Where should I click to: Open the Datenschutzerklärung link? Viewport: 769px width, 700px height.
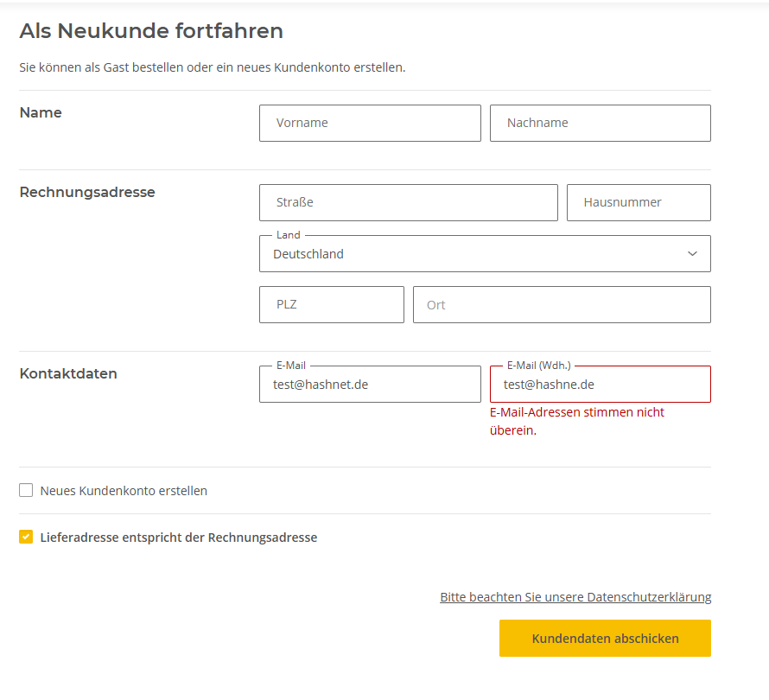pyautogui.click(x=575, y=597)
